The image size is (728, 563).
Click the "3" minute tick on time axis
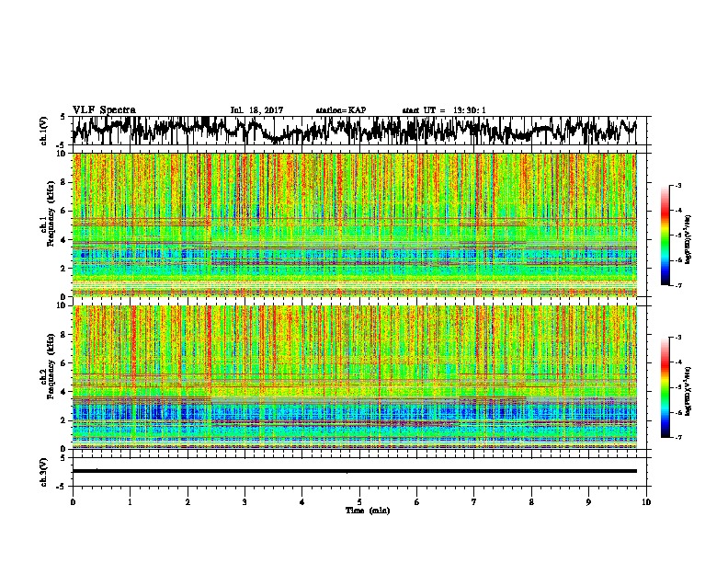(245, 502)
